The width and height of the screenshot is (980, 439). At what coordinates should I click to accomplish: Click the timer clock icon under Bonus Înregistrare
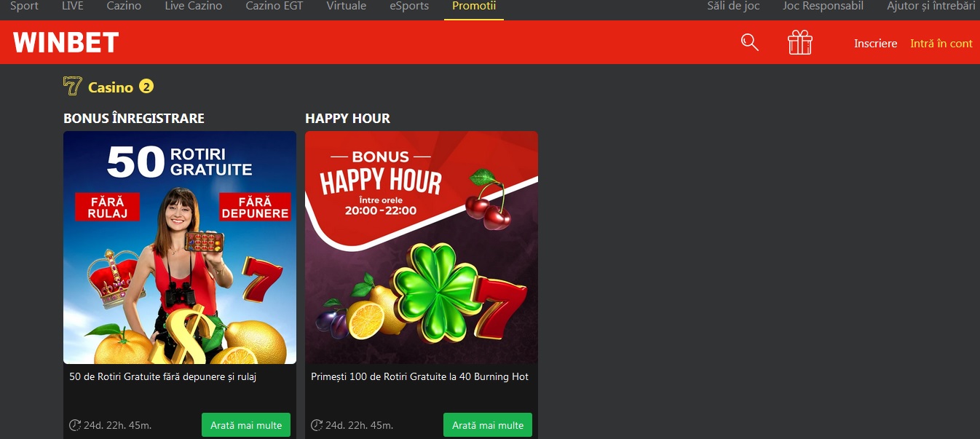pyautogui.click(x=74, y=425)
